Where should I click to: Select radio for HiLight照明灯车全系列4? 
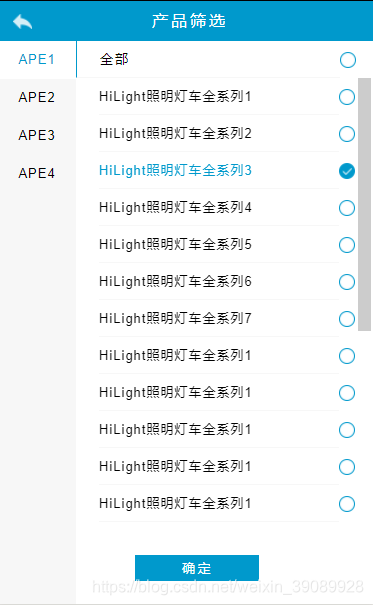(347, 208)
